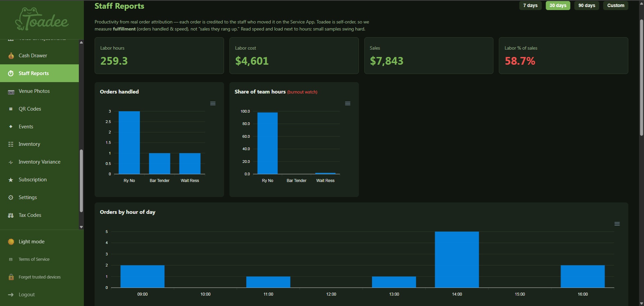Click the Inventory Variance icon
The width and height of the screenshot is (644, 306).
11,162
